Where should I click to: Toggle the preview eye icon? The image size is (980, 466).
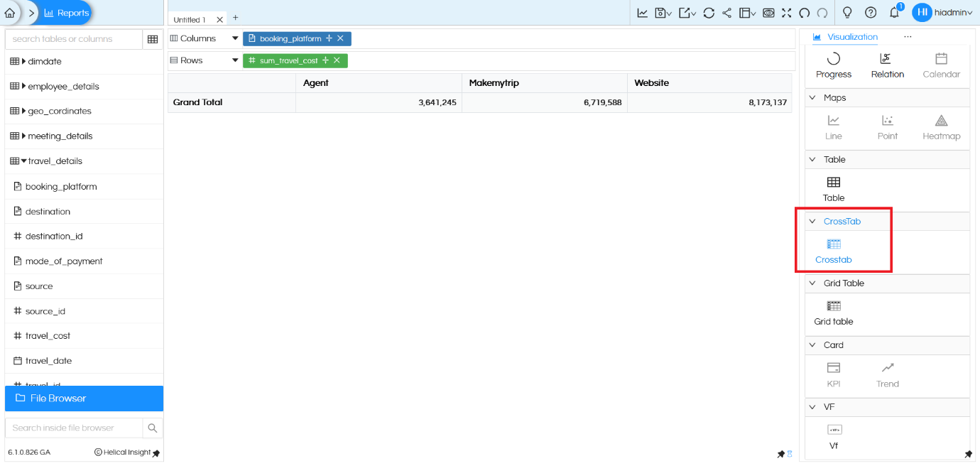click(768, 13)
